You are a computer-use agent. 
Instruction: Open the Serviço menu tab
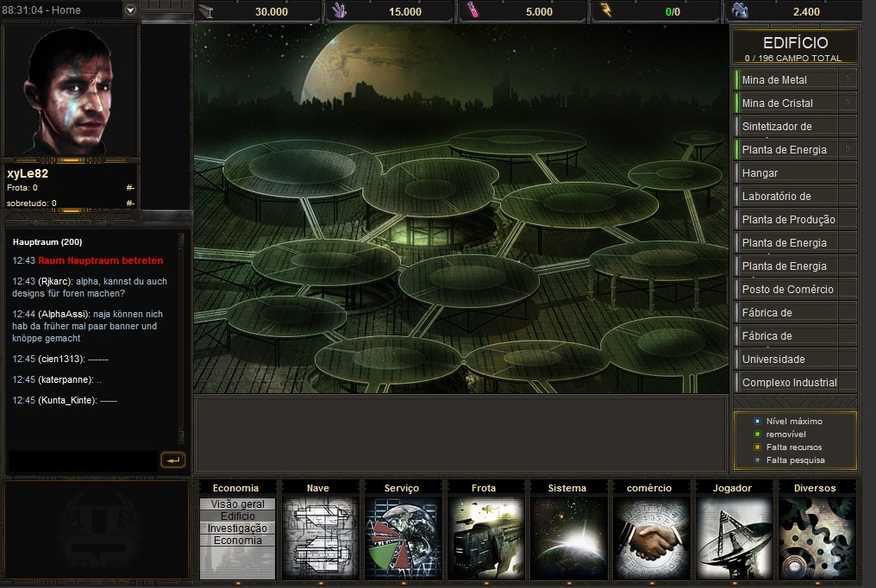pos(402,488)
